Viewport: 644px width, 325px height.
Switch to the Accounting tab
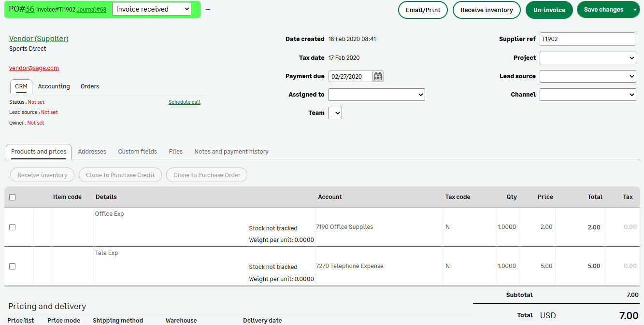(x=54, y=86)
